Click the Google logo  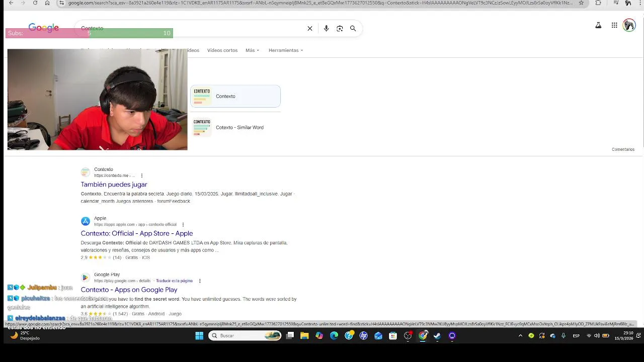click(44, 28)
